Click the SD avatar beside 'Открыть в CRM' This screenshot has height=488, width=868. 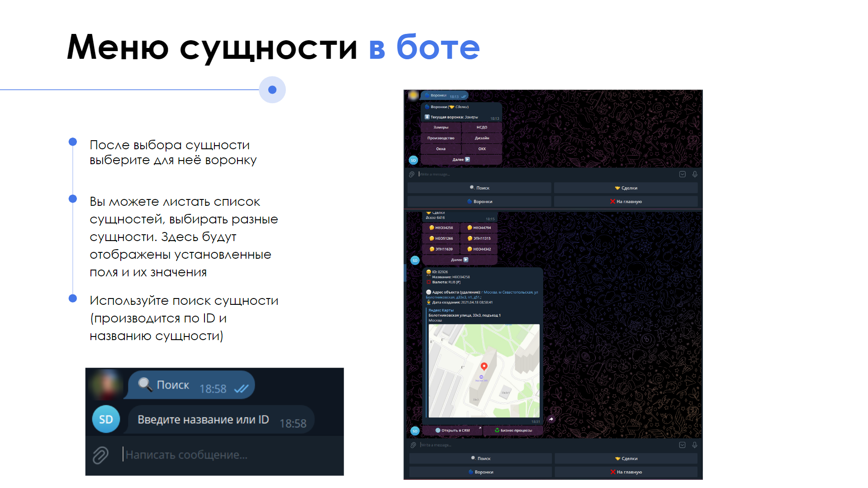[x=415, y=431]
